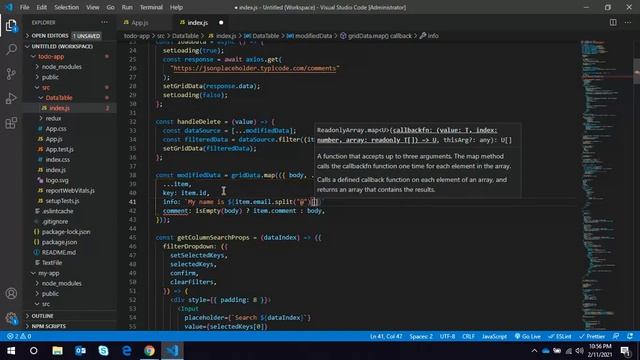The height and width of the screenshot is (360, 640).
Task: Open the Windows action center icon
Action: coord(625,351)
